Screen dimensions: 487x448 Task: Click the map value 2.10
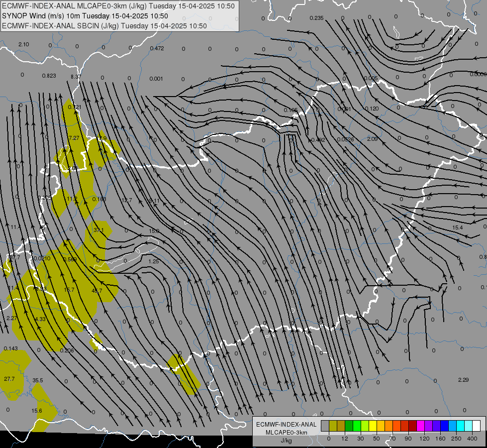tap(23, 44)
